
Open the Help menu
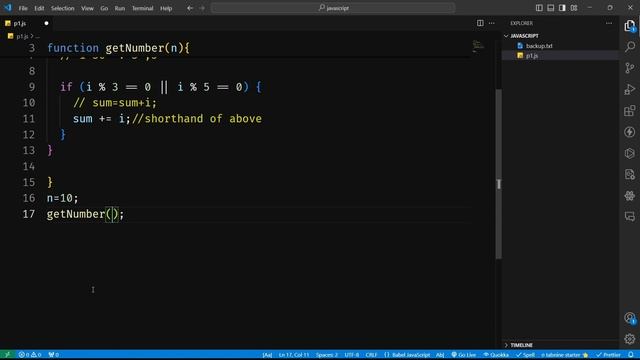coord(166,8)
